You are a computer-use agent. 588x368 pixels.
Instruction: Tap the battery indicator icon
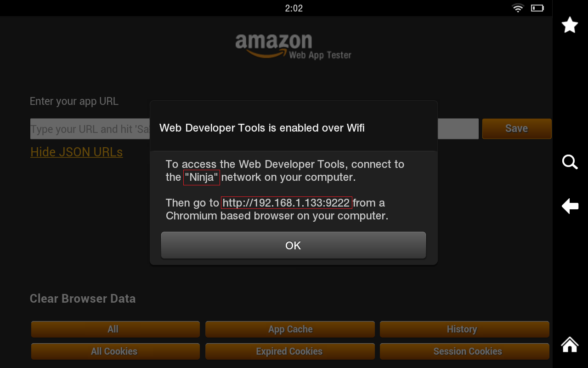click(537, 8)
